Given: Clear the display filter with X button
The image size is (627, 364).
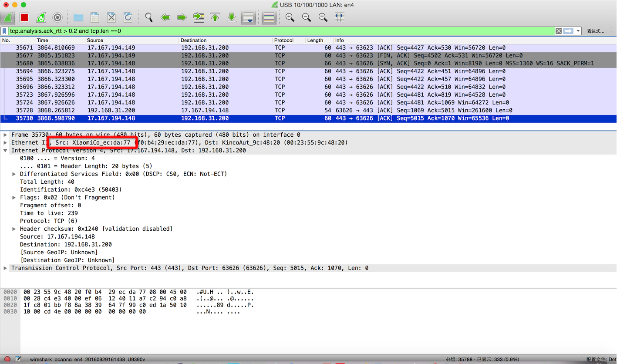Looking at the screenshot, I should (x=558, y=31).
